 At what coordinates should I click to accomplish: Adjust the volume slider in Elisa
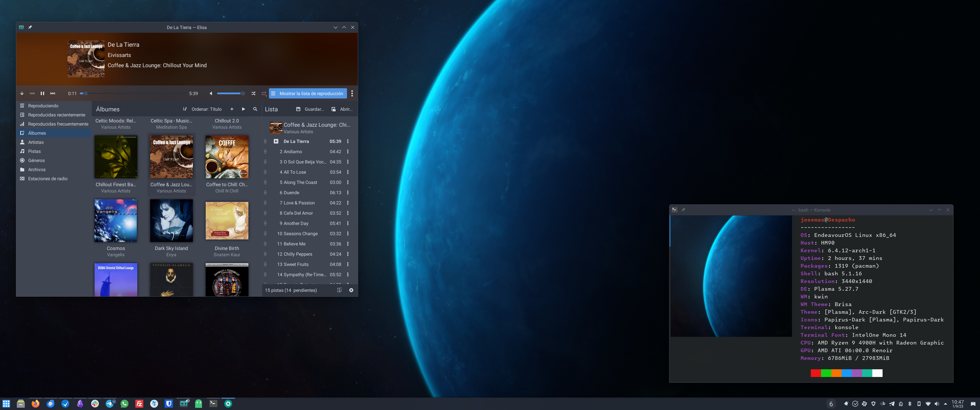[x=231, y=93]
